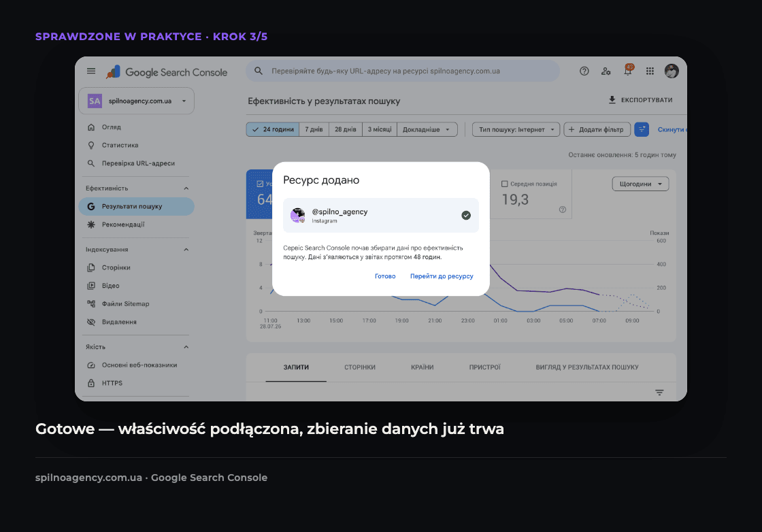
Task: Click the Відео video icon
Action: (x=91, y=286)
